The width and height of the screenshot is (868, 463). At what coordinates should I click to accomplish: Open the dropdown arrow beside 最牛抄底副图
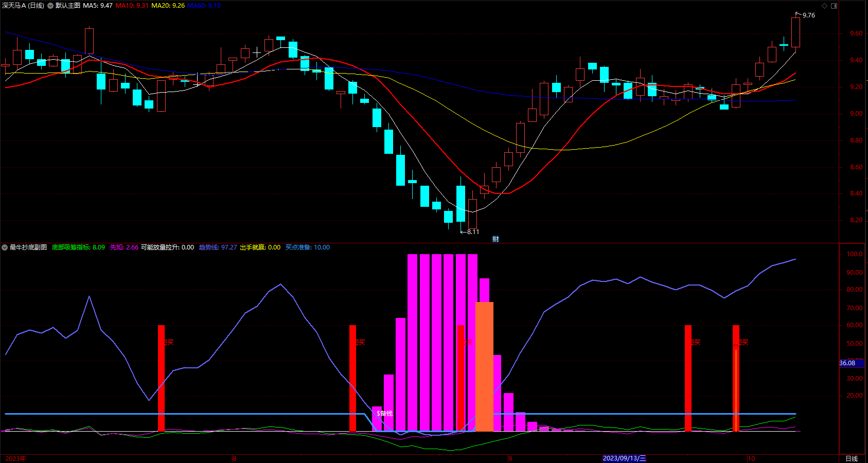[5, 247]
